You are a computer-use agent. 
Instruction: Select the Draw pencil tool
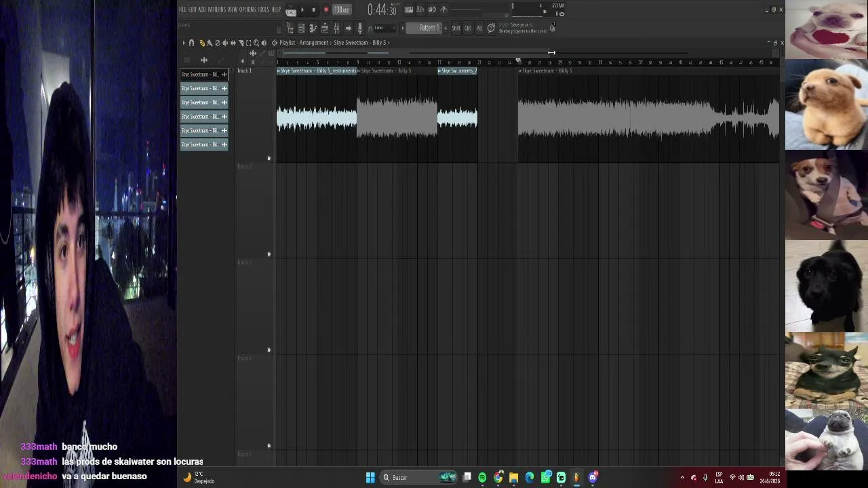(201, 43)
